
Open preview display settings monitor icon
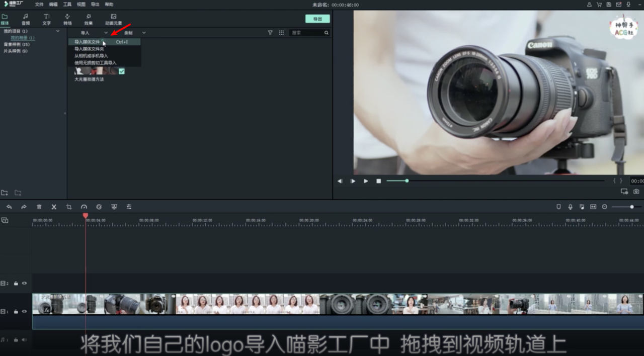point(624,192)
